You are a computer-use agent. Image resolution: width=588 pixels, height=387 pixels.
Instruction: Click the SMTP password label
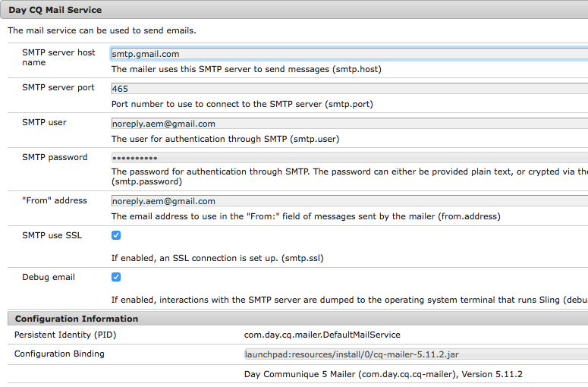click(55, 157)
